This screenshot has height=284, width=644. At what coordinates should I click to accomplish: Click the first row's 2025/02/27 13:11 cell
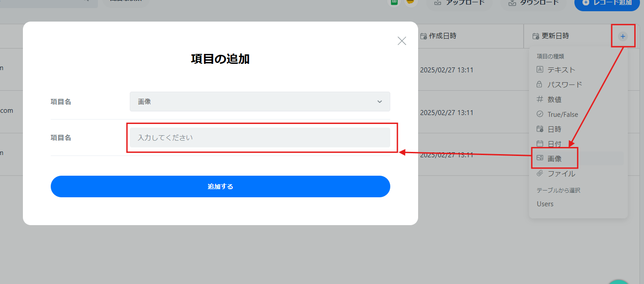446,70
